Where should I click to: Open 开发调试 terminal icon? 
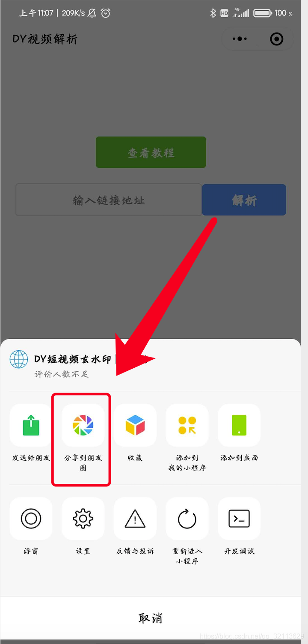[x=240, y=519]
